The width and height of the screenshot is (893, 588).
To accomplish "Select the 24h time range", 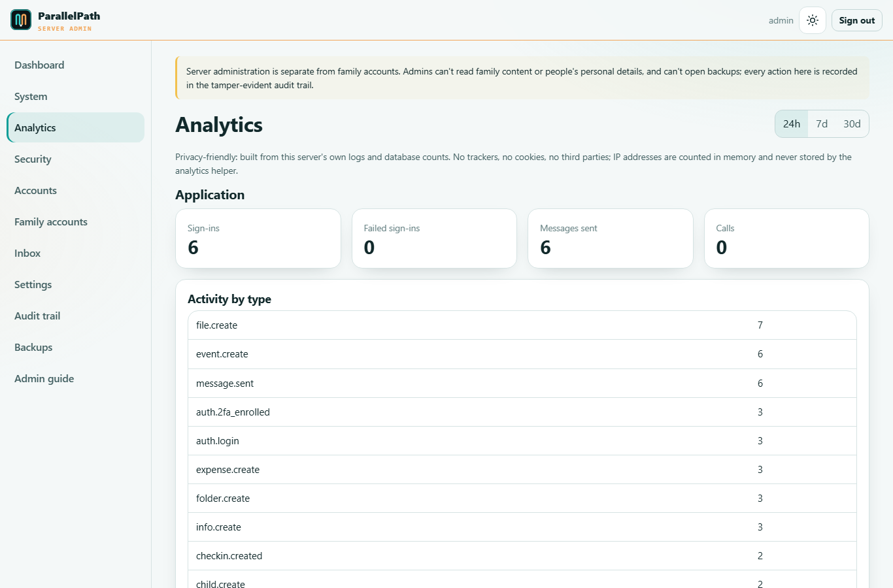I will tap(792, 123).
